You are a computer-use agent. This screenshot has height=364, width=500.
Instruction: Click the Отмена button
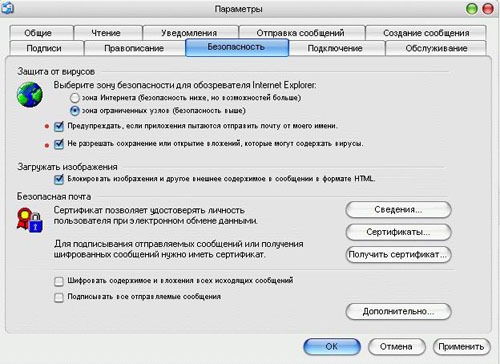pos(396,347)
